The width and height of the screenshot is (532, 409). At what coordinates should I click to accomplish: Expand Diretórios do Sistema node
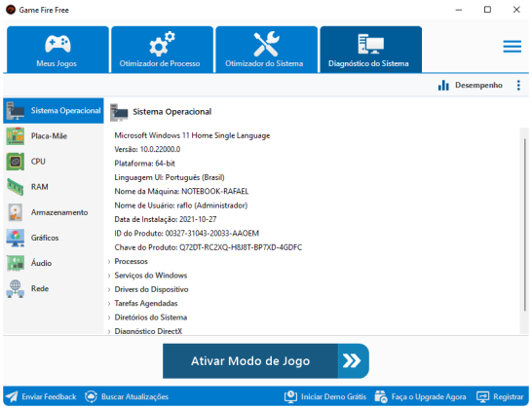click(x=109, y=317)
